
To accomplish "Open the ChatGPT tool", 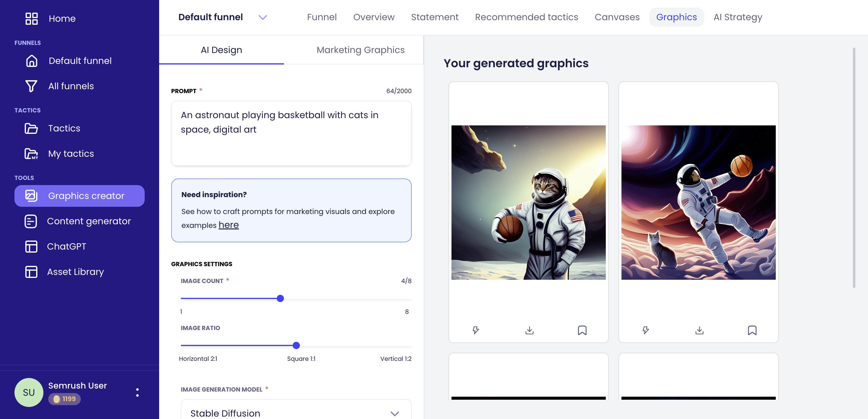I will 66,246.
